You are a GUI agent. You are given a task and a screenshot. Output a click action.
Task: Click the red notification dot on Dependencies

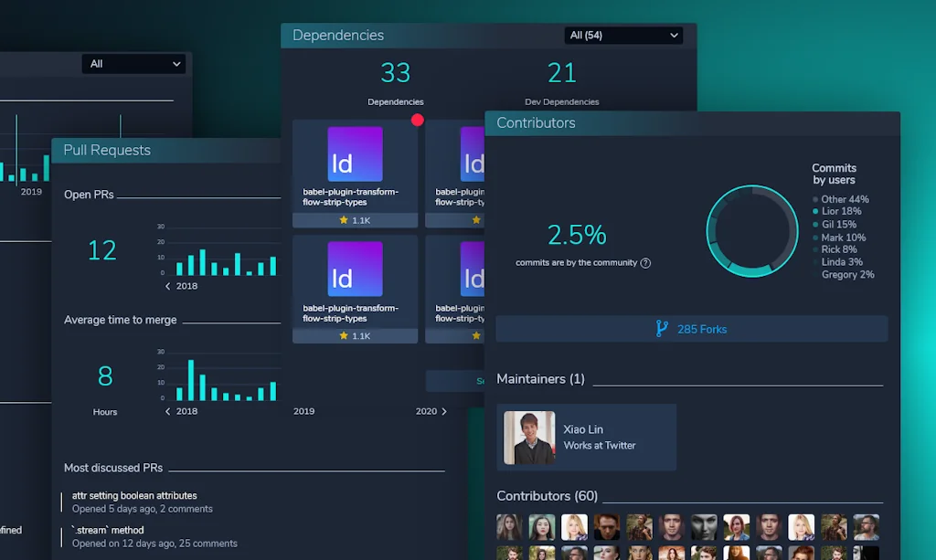[x=418, y=120]
